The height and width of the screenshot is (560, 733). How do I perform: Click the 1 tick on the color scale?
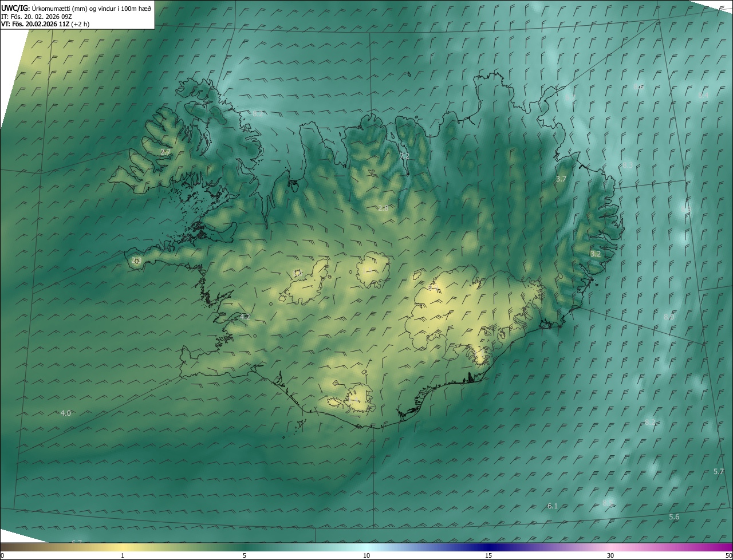pos(123,555)
